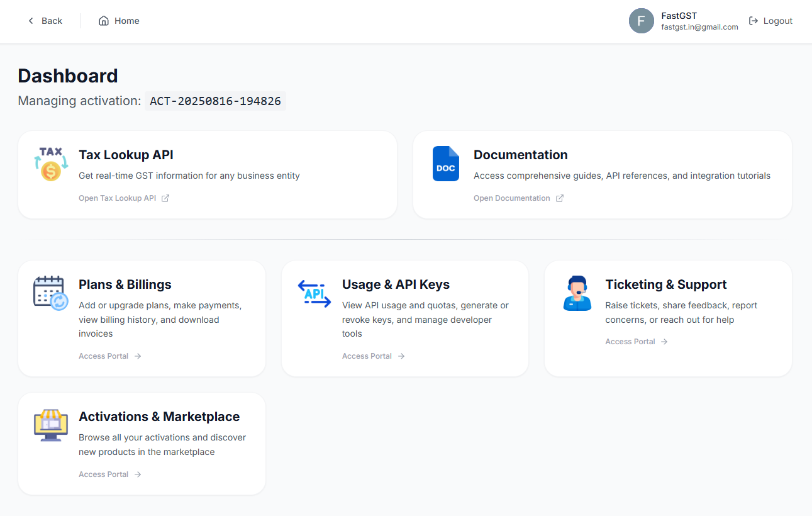This screenshot has width=812, height=516.
Task: Click the "Managing activation:" label
Action: tap(79, 101)
